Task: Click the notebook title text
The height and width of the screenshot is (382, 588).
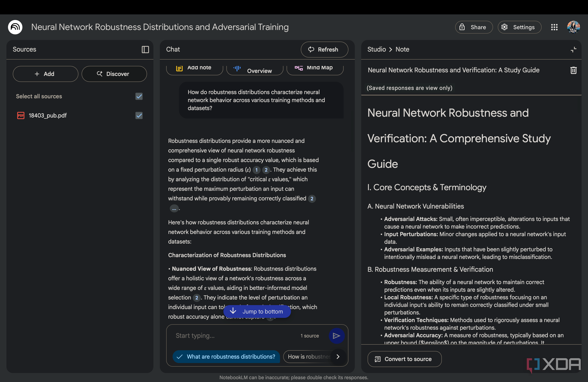Action: (160, 27)
